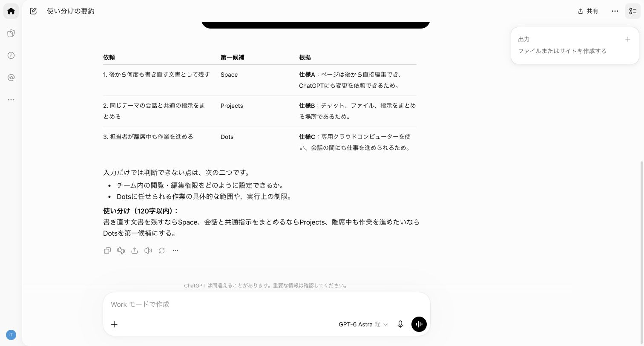Click the 共有 share button
This screenshot has width=644, height=346.
(x=588, y=11)
